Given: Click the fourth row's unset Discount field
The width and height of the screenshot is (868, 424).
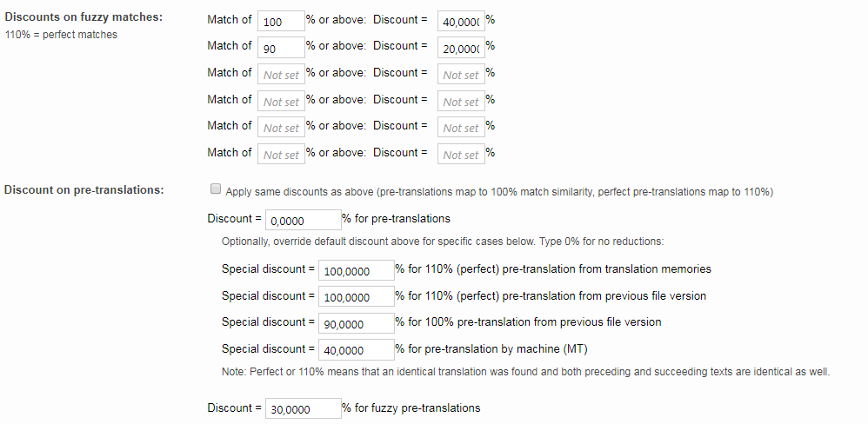Looking at the screenshot, I should click(461, 102).
